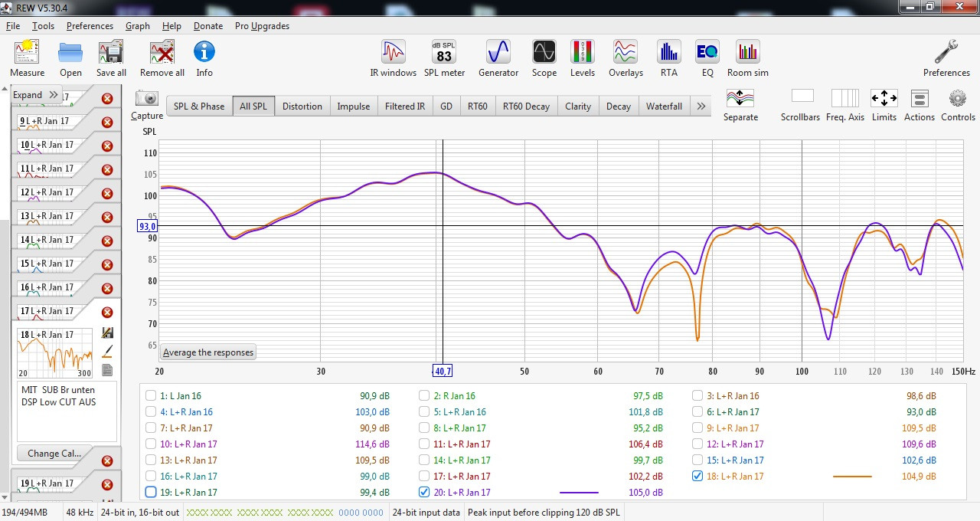This screenshot has height=521, width=980.
Task: Open the Pro Upgrades menu
Action: (262, 26)
